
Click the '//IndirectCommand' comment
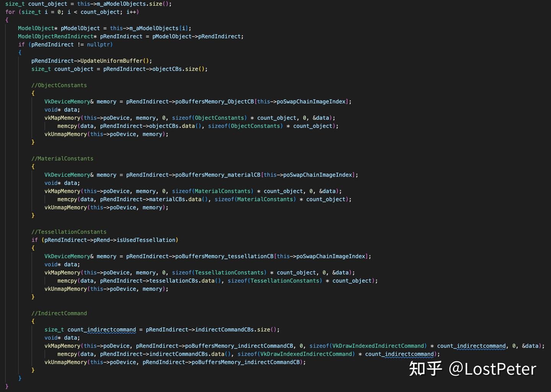tap(59, 313)
